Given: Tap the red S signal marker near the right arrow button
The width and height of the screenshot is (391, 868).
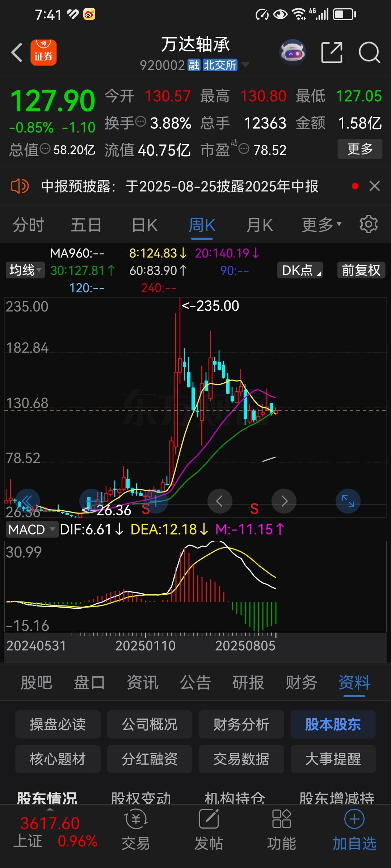Looking at the screenshot, I should point(255,509).
